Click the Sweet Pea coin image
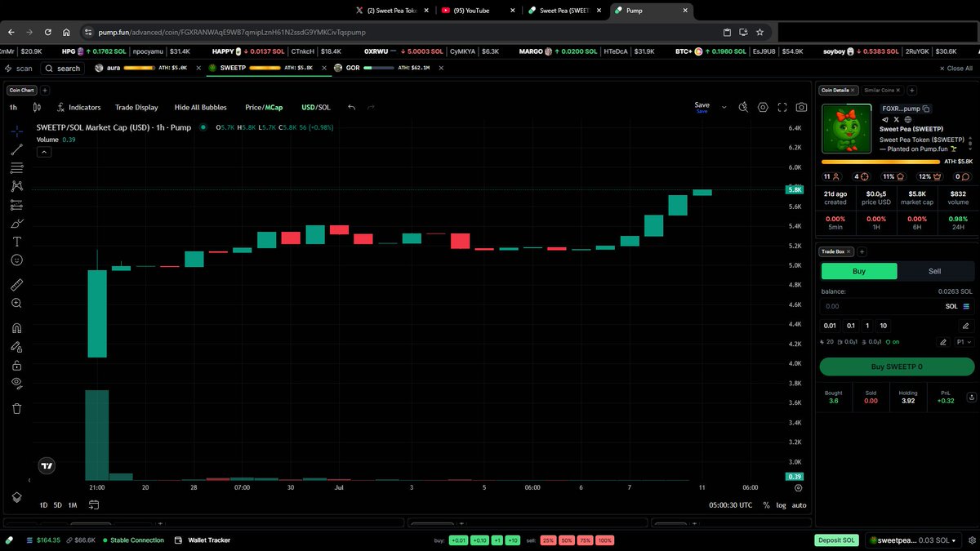The width and height of the screenshot is (980, 551). [x=847, y=129]
